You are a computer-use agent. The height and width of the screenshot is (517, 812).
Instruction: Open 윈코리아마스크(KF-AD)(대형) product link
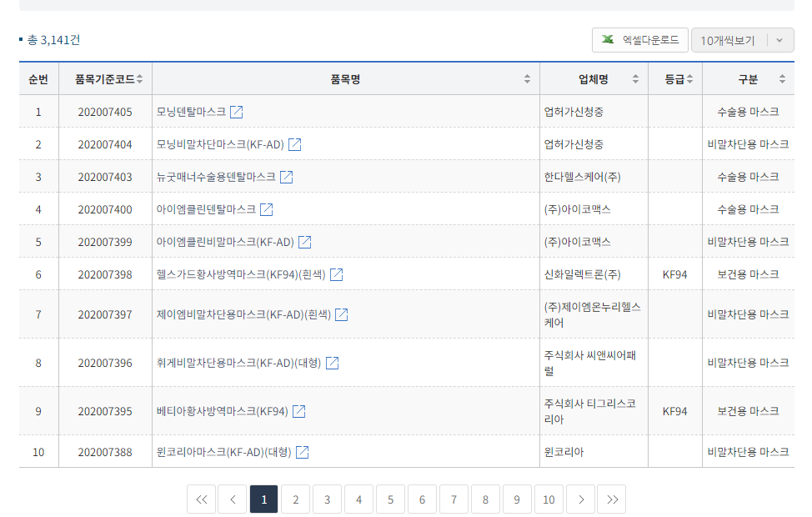pyautogui.click(x=223, y=452)
